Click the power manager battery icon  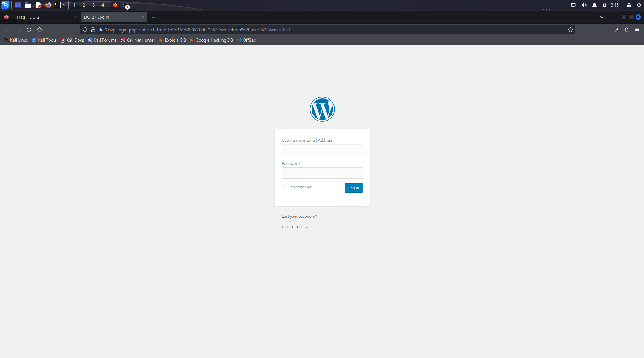pyautogui.click(x=605, y=5)
